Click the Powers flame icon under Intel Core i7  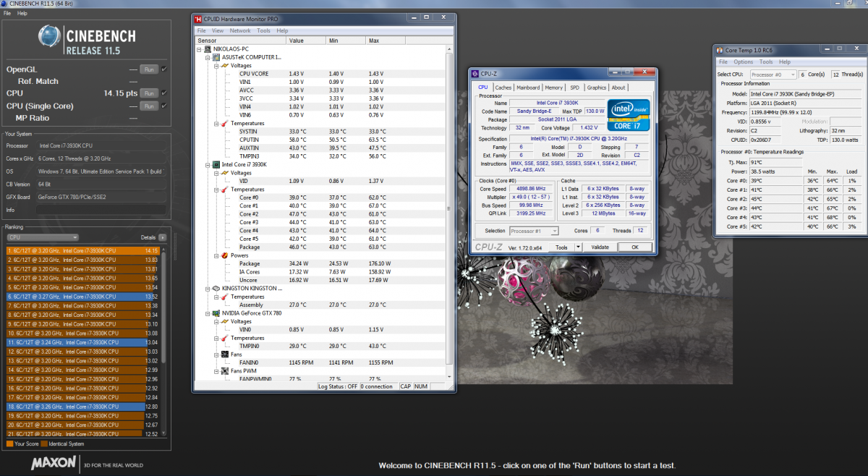pyautogui.click(x=225, y=255)
